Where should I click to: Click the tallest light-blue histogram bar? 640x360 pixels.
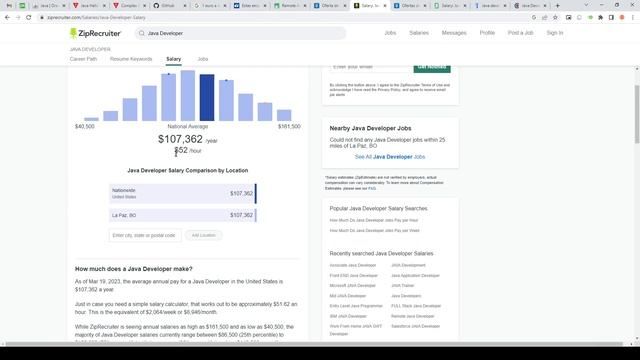tap(188, 96)
